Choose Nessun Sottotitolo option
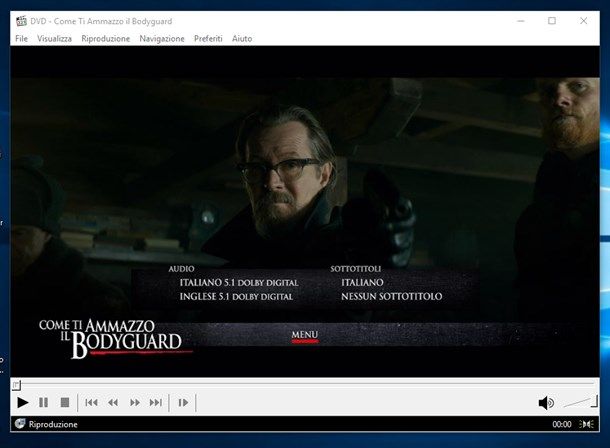The width and height of the screenshot is (610, 448). [x=391, y=297]
